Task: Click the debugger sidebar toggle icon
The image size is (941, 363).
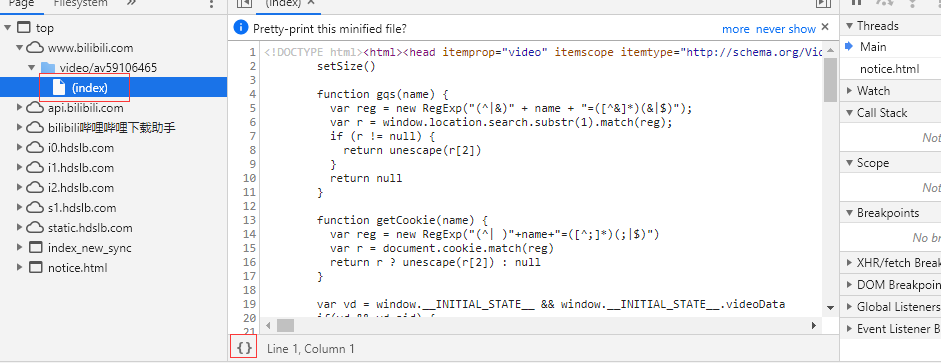Action: [823, 3]
